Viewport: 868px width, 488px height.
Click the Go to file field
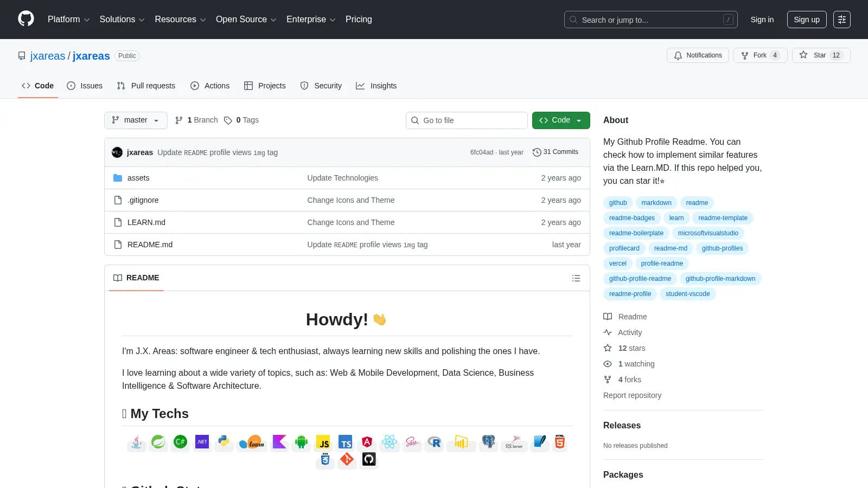pos(467,120)
